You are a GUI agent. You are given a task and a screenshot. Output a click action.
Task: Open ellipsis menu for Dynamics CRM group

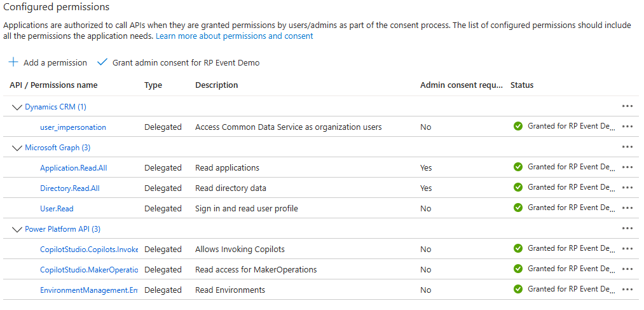(627, 106)
